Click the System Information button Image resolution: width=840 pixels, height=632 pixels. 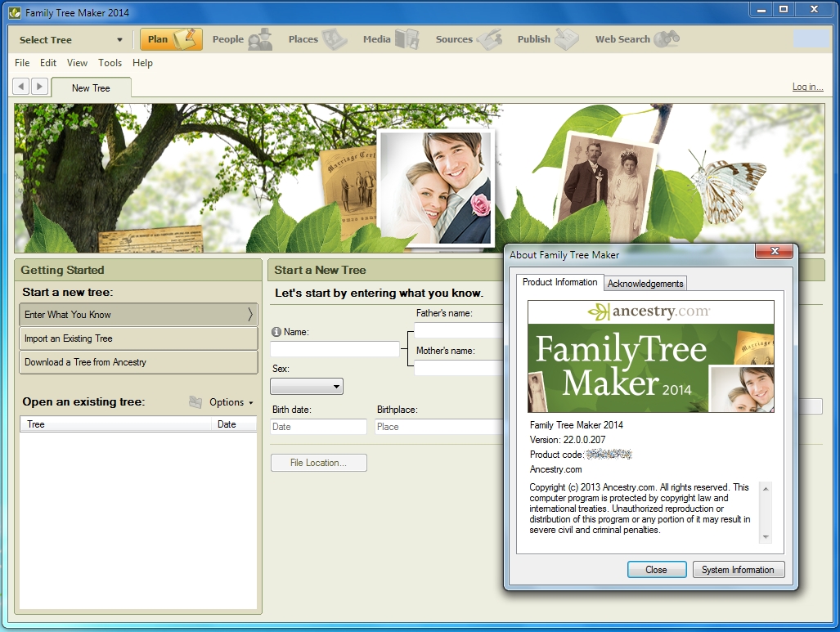[739, 569]
